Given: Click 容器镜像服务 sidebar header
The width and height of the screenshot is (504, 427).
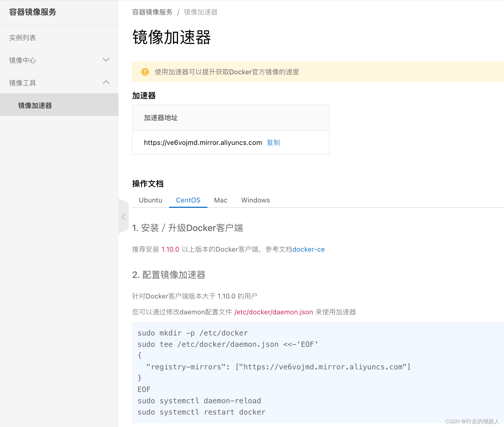Looking at the screenshot, I should pos(32,12).
